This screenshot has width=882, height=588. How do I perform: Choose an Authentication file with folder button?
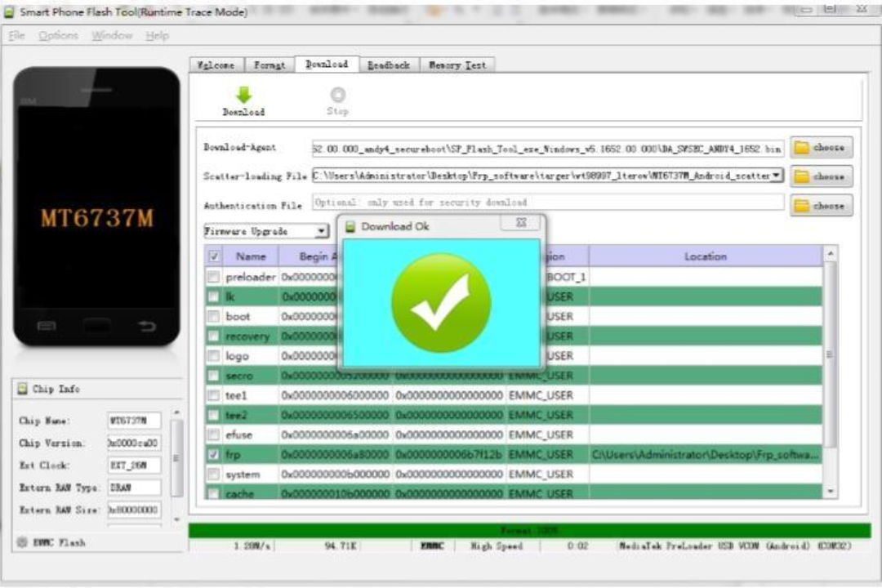822,205
